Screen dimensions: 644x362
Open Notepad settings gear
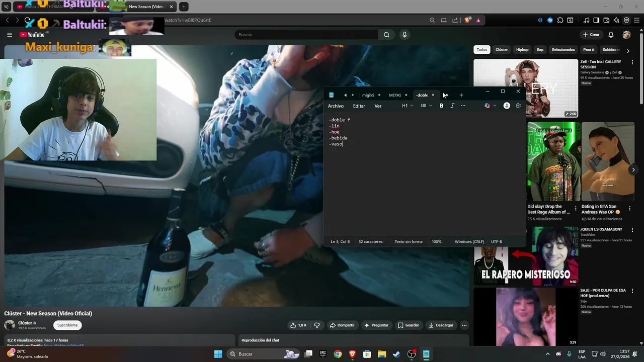518,106
